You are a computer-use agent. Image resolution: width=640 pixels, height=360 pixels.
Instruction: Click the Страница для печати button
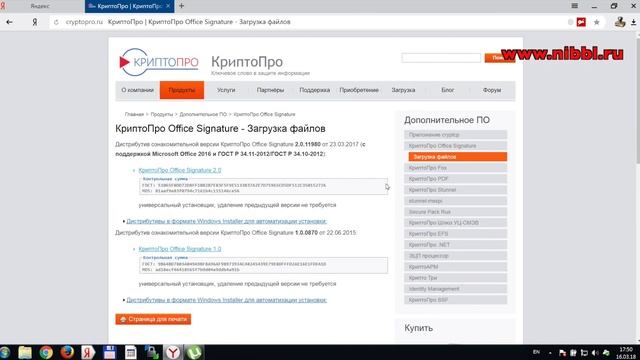153,319
